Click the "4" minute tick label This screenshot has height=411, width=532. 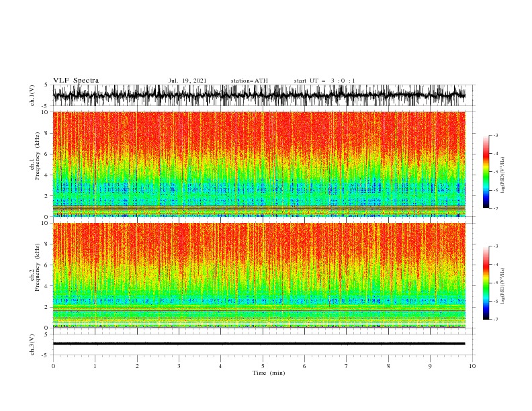pyautogui.click(x=220, y=366)
